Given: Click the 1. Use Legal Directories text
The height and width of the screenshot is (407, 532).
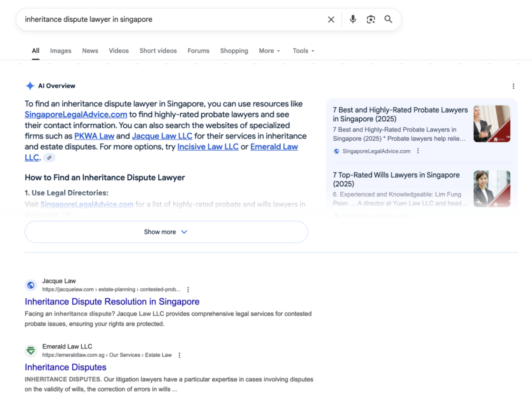Looking at the screenshot, I should (66, 193).
